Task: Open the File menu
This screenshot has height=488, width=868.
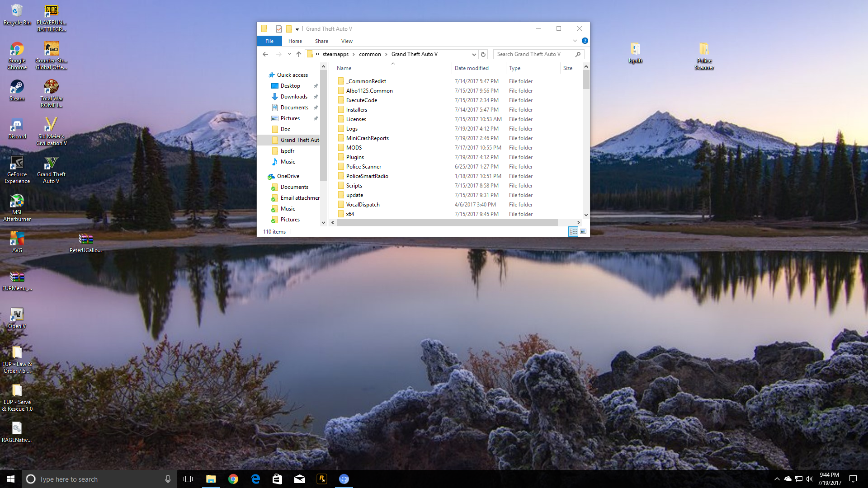Action: [x=269, y=41]
